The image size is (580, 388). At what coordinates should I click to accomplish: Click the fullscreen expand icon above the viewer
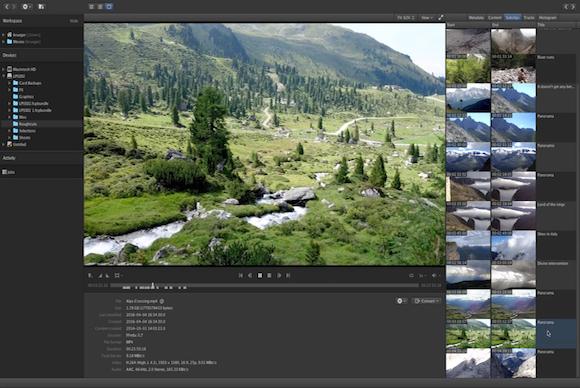[441, 17]
